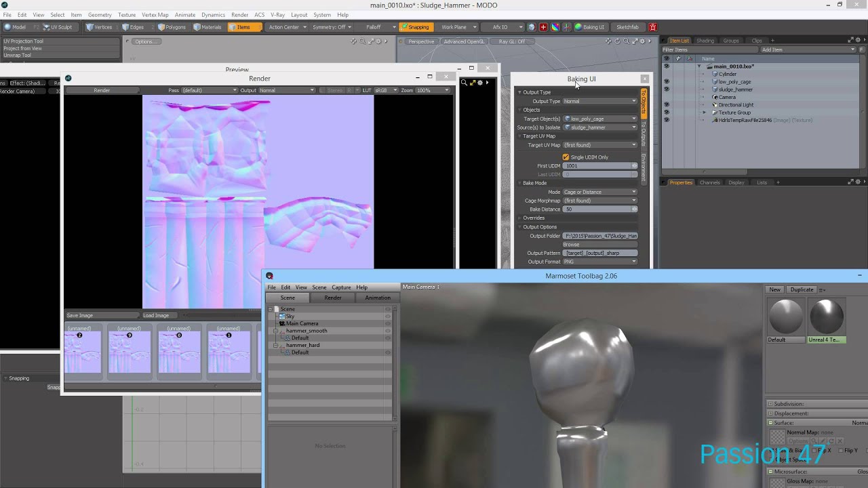This screenshot has height=488, width=868.
Task: Collapse the Overrides section in Baking UI
Action: click(x=519, y=218)
